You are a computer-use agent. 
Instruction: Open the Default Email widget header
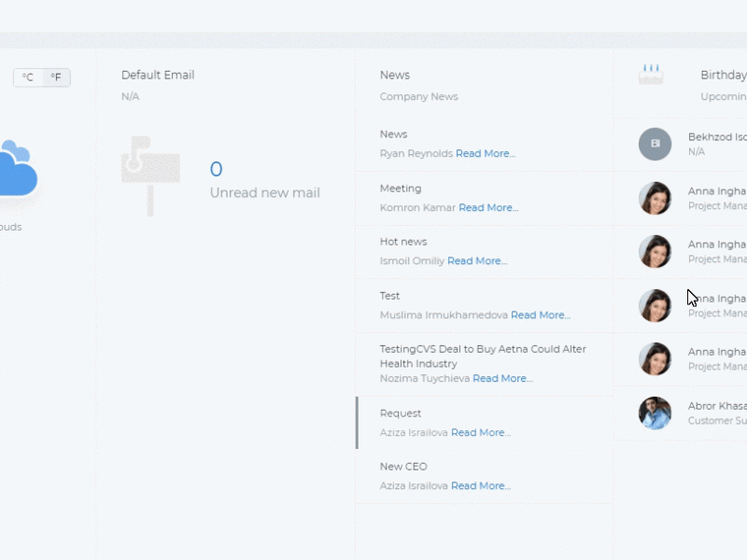[x=158, y=75]
